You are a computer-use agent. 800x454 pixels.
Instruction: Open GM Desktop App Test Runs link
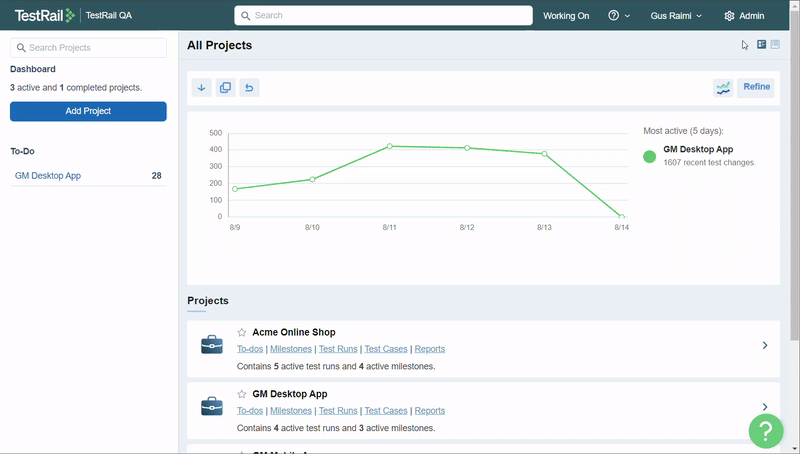tap(338, 411)
